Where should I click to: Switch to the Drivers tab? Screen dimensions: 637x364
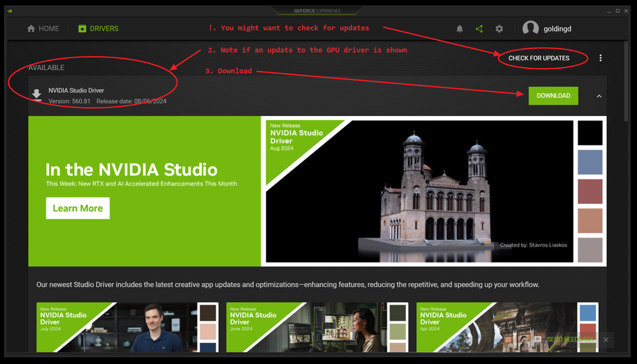[98, 29]
